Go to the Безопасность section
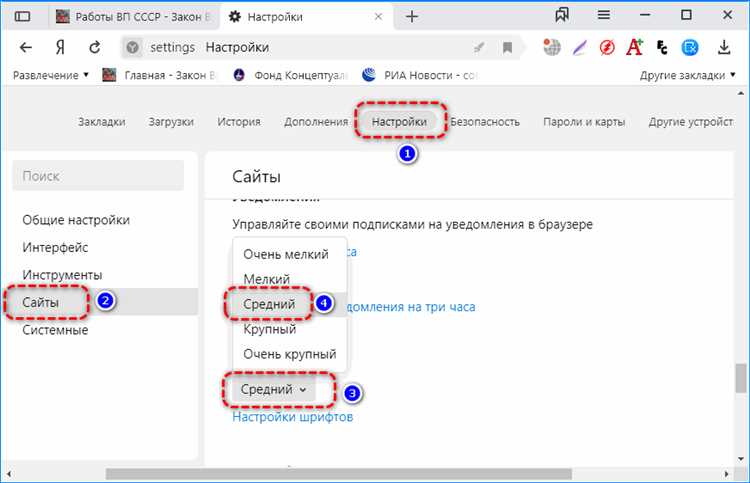This screenshot has width=750, height=483. coord(485,122)
